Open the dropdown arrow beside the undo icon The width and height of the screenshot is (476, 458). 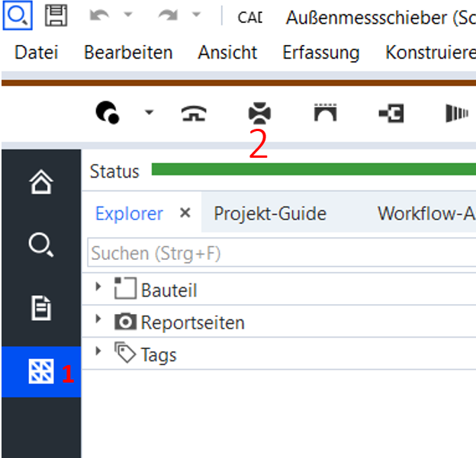tap(128, 14)
